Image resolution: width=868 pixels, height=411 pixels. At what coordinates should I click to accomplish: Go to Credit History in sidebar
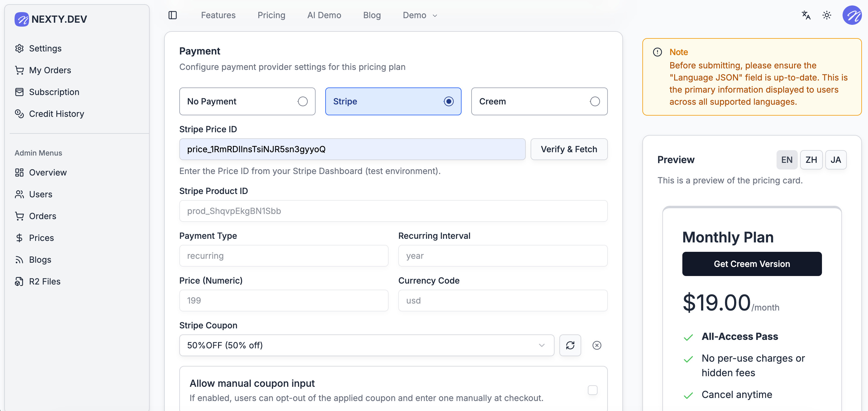(x=56, y=114)
